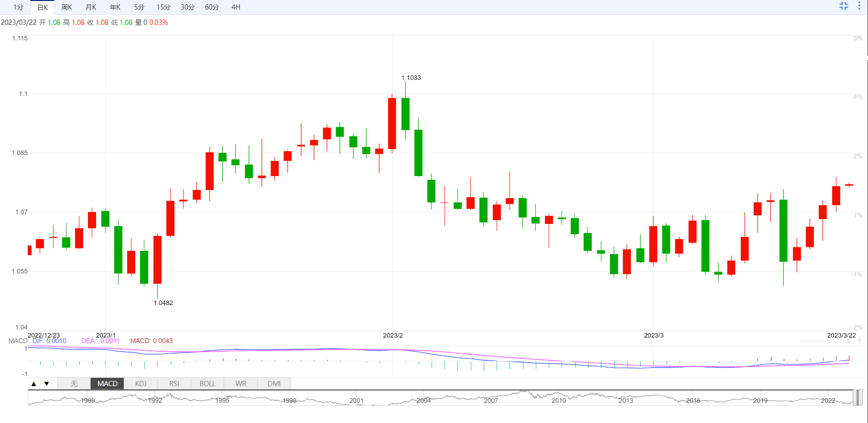Screen dimensions: 868x423
Task: Click the 开 1.08 open value
Action: (50, 22)
